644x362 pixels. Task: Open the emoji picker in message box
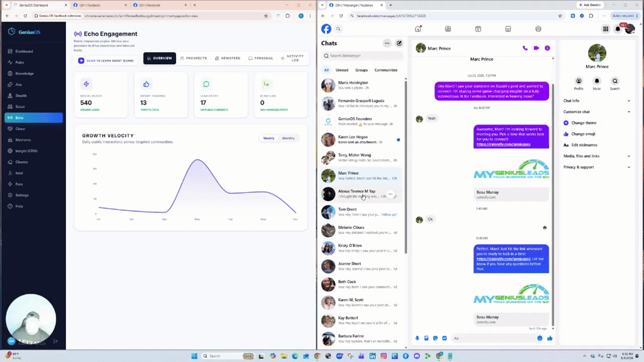(540, 338)
